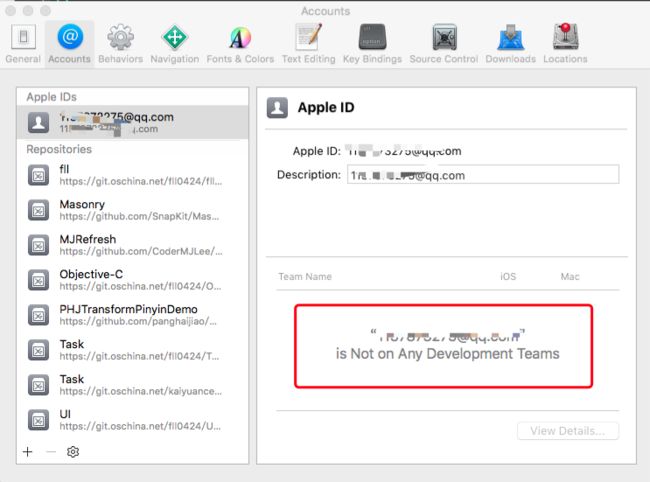Select the Objective-C repository name
Viewport: 650px width, 482px height.
pyautogui.click(x=91, y=274)
